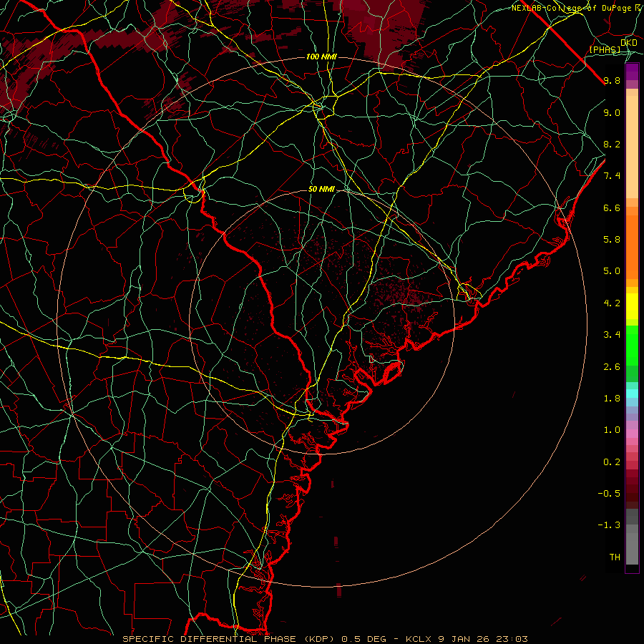
Task: Click the Specific Differential Phase caption at bottom
Action: pyautogui.click(x=325, y=639)
